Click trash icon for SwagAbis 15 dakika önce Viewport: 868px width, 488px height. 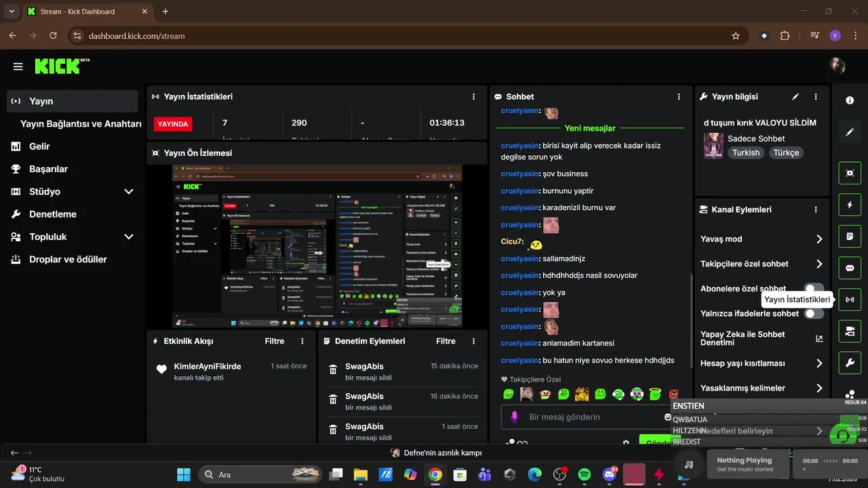point(333,370)
